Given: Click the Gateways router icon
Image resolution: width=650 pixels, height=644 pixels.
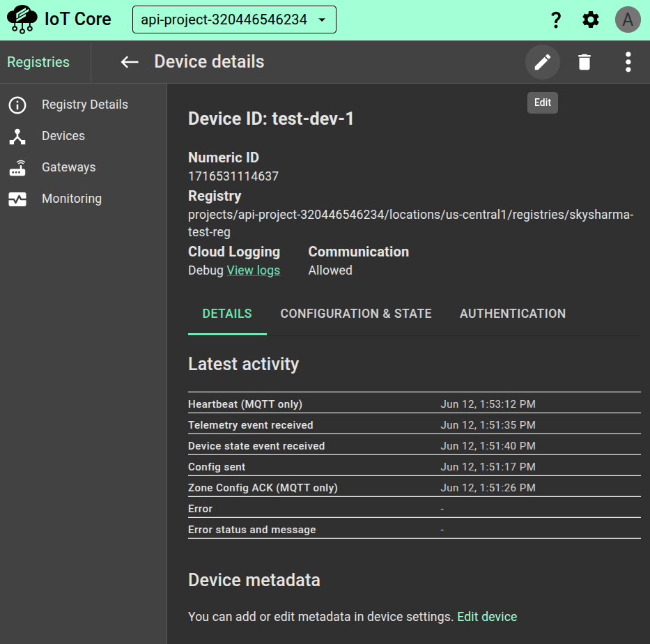Looking at the screenshot, I should point(17,168).
